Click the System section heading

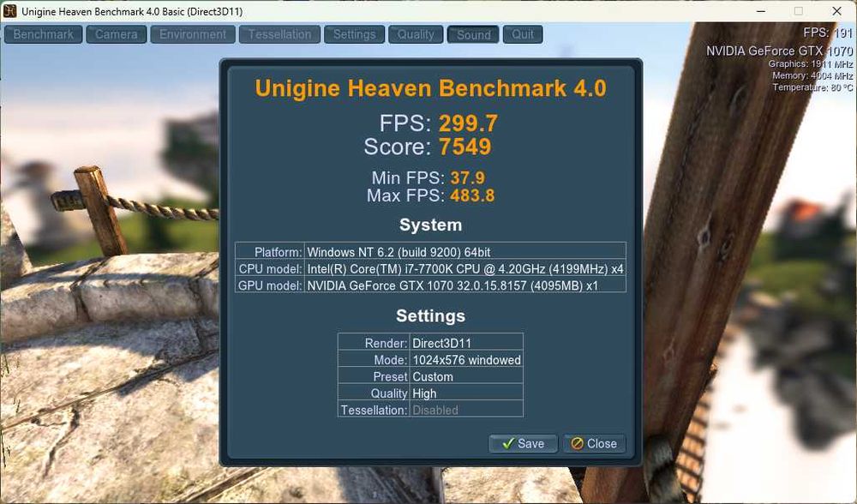coord(431,225)
